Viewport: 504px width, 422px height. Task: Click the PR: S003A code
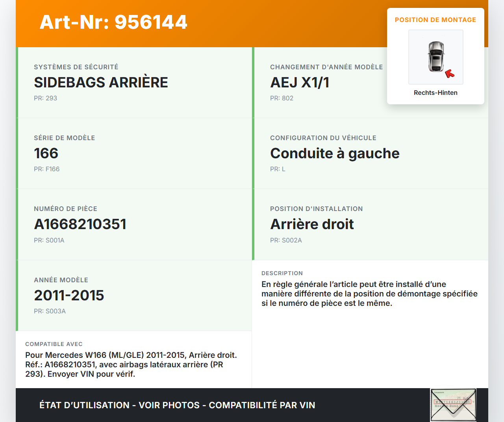pos(50,311)
